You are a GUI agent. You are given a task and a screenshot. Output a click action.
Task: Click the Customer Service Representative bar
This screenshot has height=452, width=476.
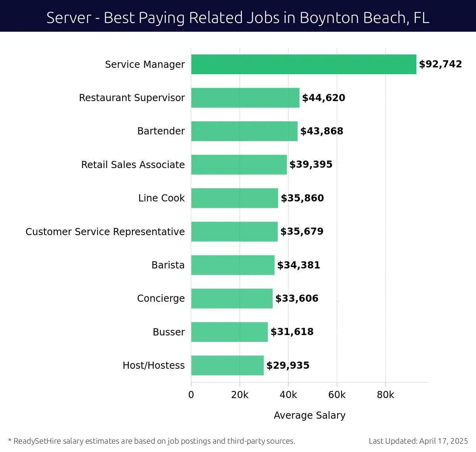[x=234, y=232]
